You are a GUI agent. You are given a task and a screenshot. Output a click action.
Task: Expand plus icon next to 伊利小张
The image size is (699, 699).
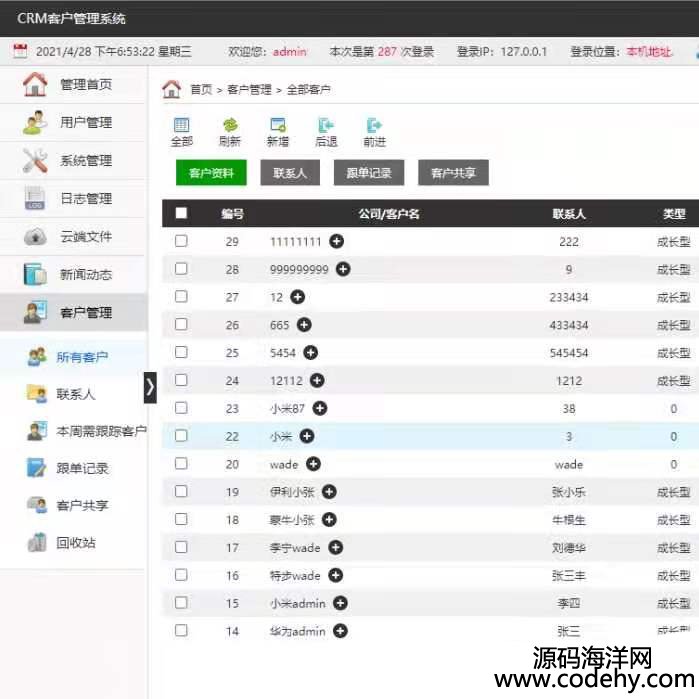point(329,492)
